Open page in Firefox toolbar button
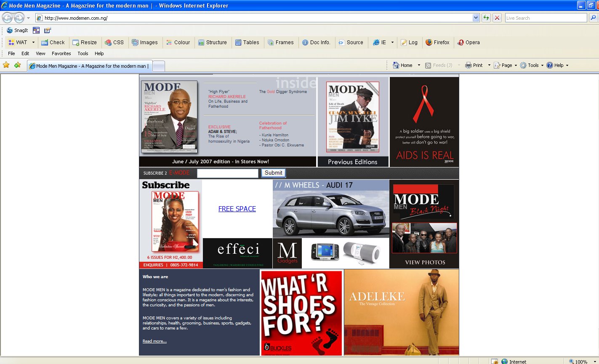Screen dimensions: 599x364 point(437,43)
